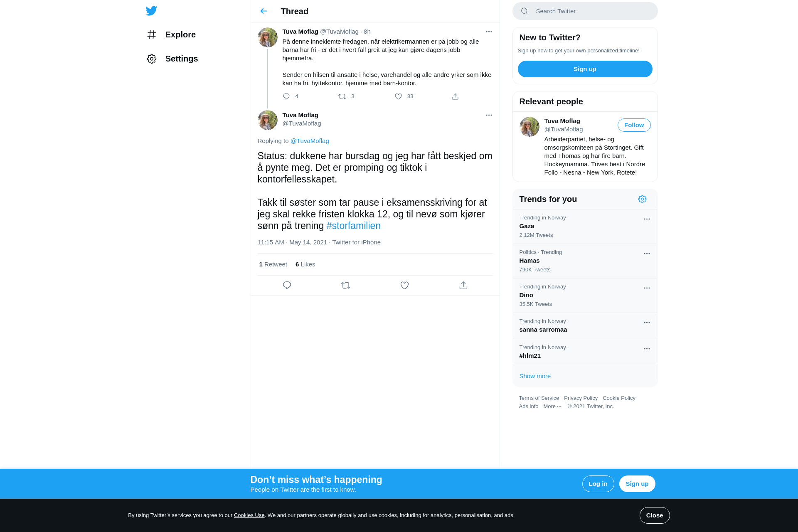Follow Tuva Moflag

634,125
